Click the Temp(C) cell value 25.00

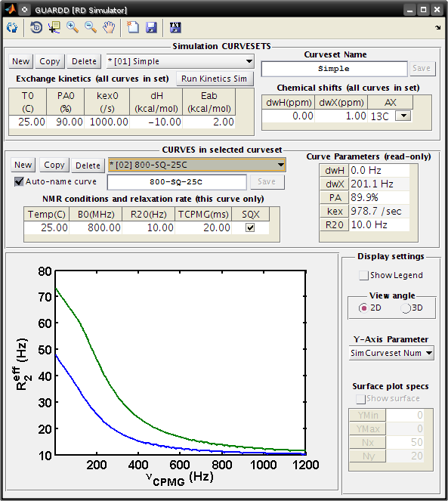pos(46,227)
